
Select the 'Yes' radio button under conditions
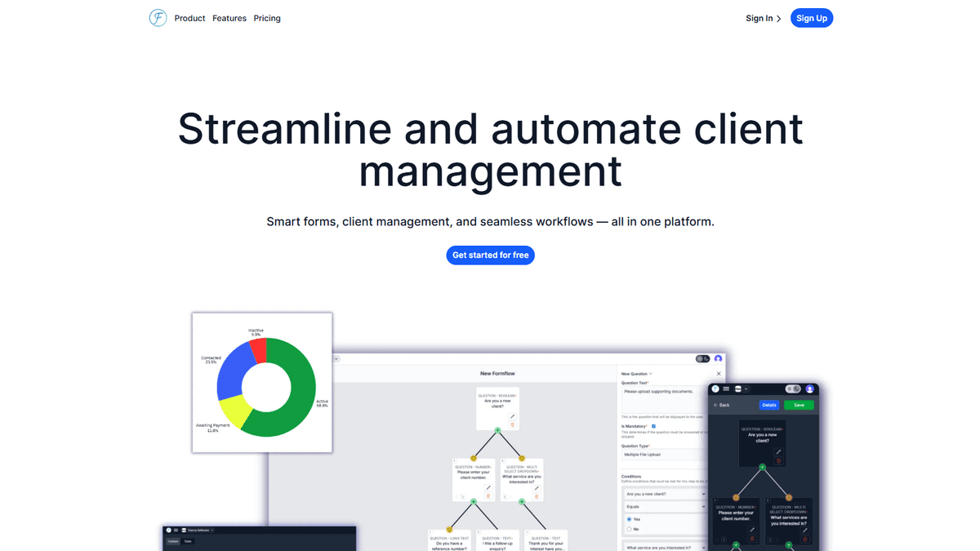click(629, 519)
